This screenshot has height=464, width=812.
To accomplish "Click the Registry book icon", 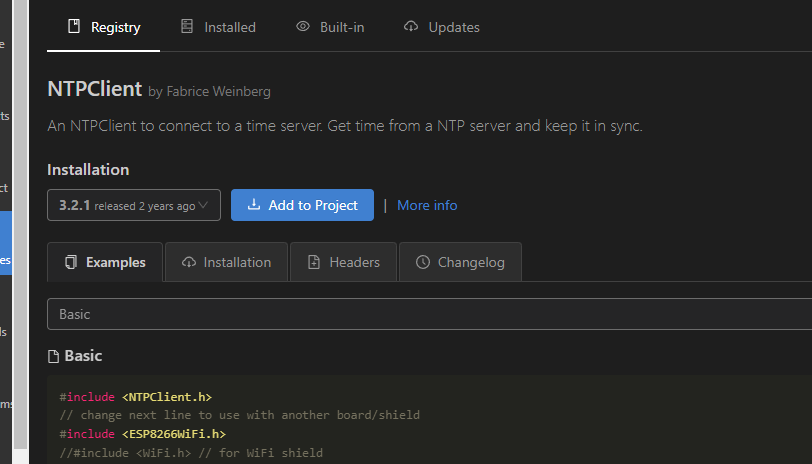I will pyautogui.click(x=74, y=26).
